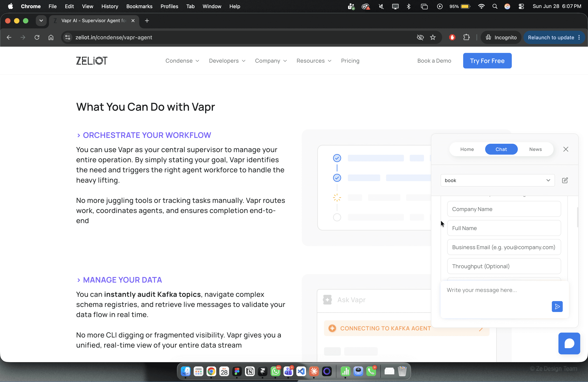Screen dimensions: 588x382
Task: Select the Chat tab in widget
Action: click(501, 149)
